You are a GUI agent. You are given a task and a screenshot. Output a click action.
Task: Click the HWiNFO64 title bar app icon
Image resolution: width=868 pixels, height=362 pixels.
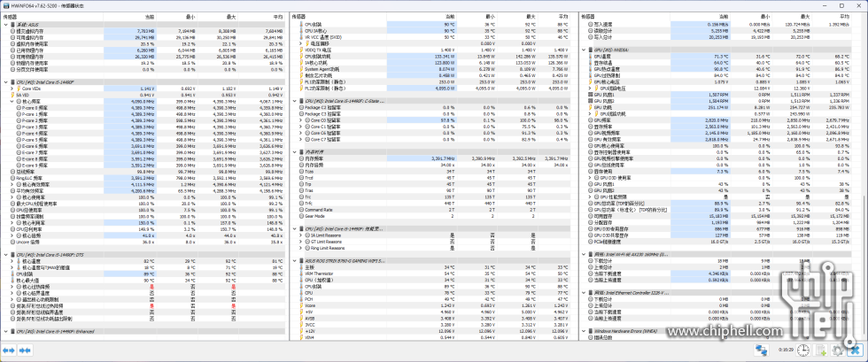click(5, 5)
